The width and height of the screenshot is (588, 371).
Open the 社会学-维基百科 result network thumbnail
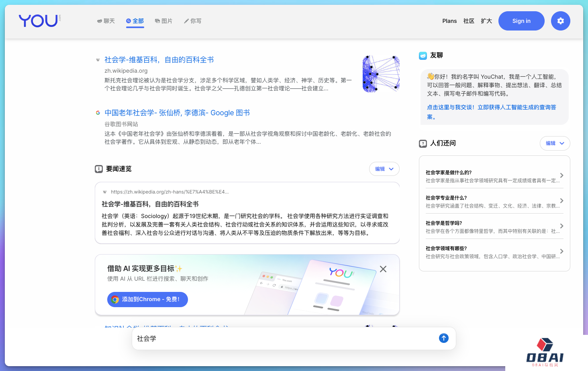(x=381, y=74)
